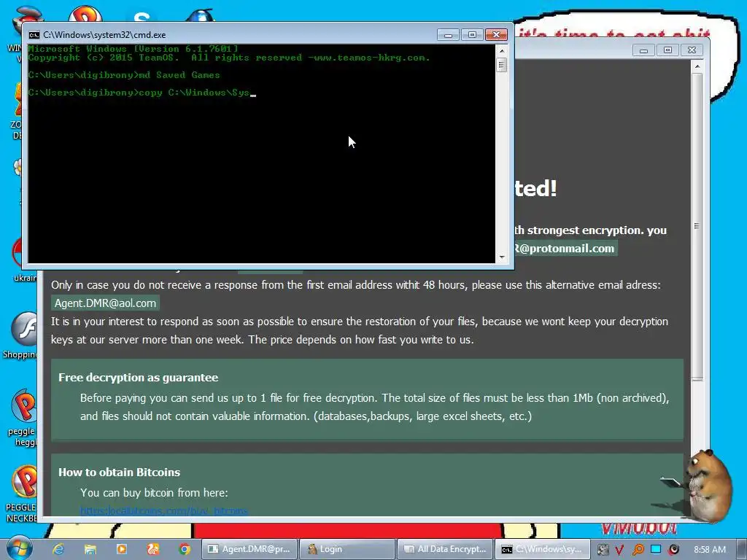Viewport: 747px width, 560px height.
Task: Click ransom note scrollbar up arrow
Action: point(697,66)
